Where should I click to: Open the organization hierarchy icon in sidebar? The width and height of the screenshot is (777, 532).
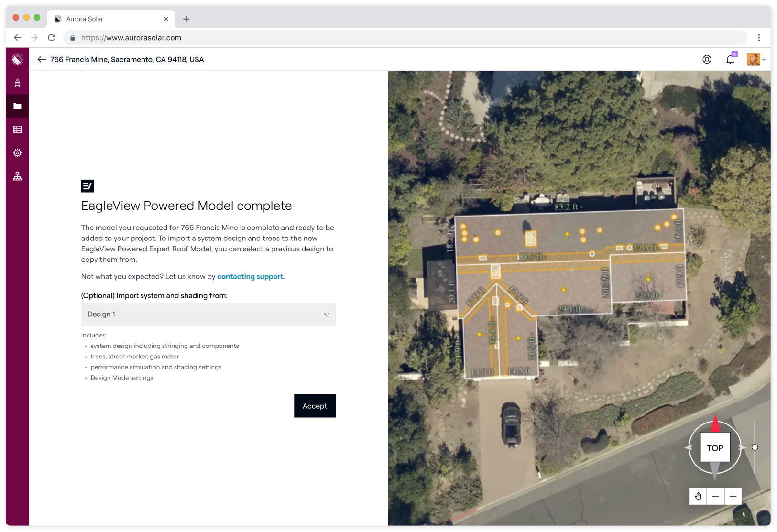[x=17, y=176]
